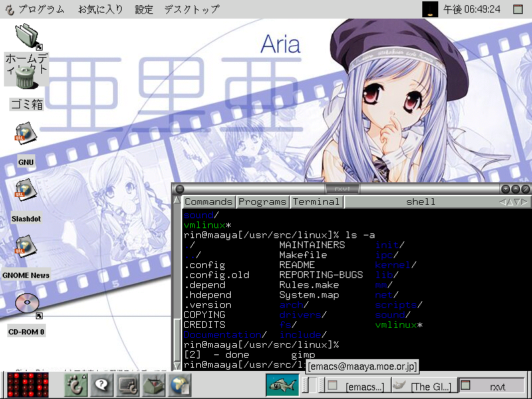
Task: Click the .config.old entry in listing
Action: tap(216, 275)
